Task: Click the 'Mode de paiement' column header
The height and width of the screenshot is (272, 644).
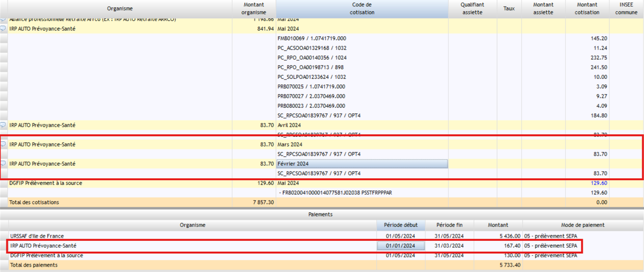Action: pyautogui.click(x=583, y=225)
